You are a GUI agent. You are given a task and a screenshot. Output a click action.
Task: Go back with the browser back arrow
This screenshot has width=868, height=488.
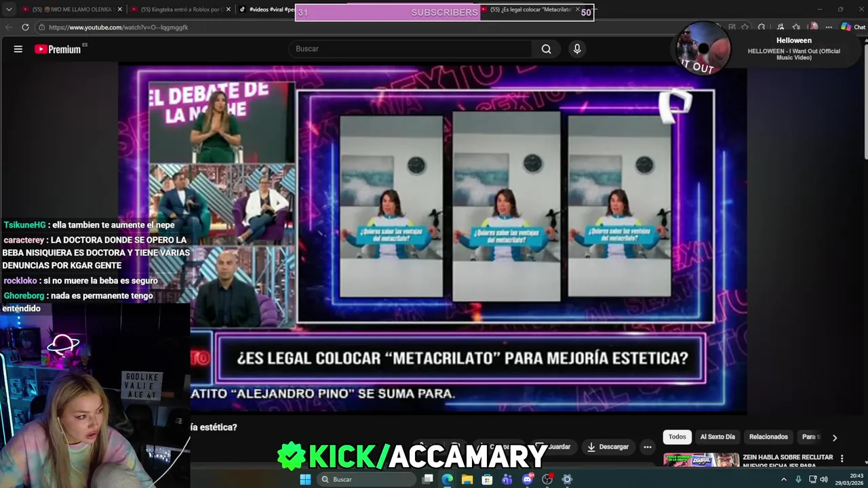[x=9, y=27]
